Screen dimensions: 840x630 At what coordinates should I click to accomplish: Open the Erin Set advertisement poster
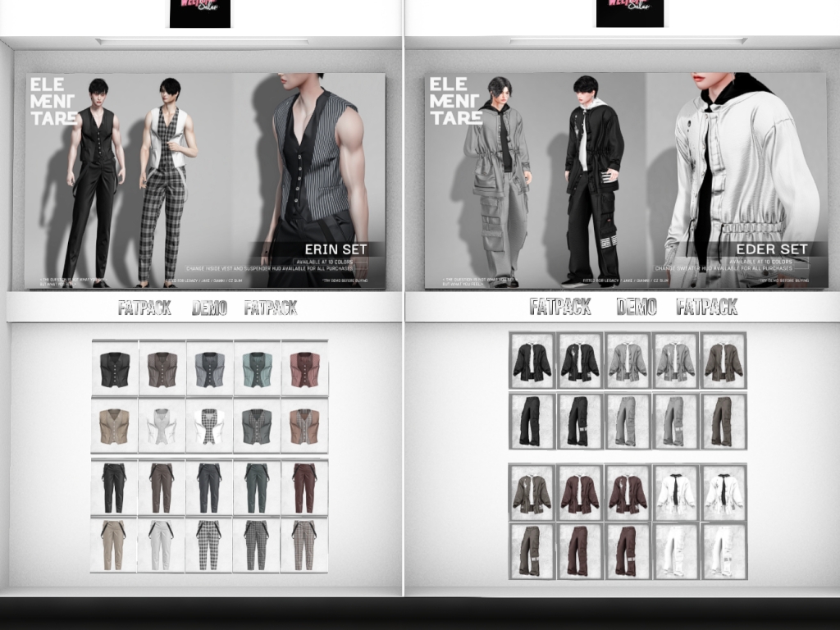(205, 180)
